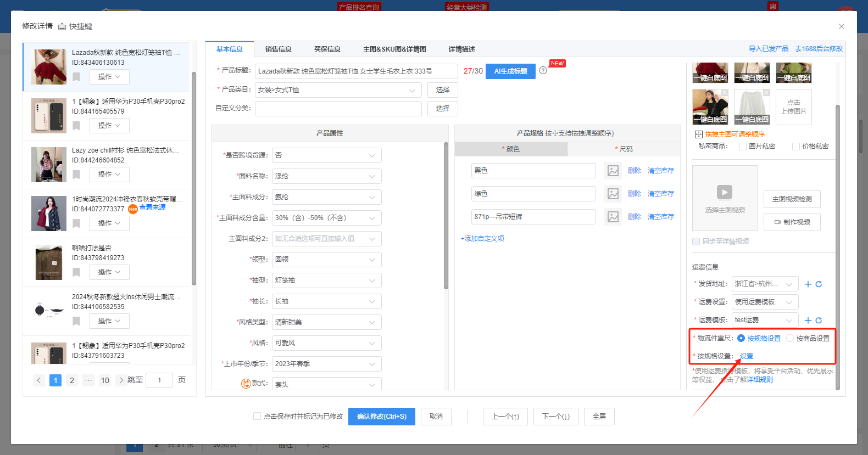Image resolution: width=868 pixels, height=455 pixels.
Task: Open the 产品类目 dropdown
Action: (x=338, y=90)
